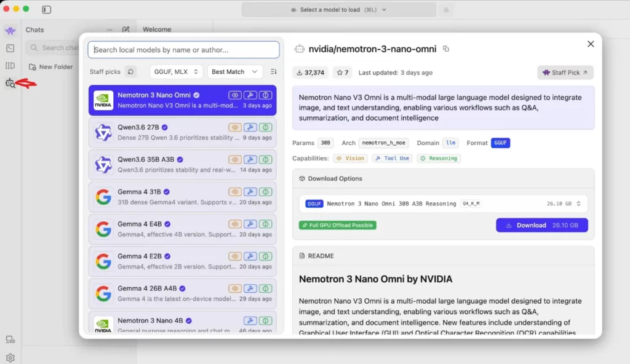Click the sort order icon beside Best Match
This screenshot has height=364, width=630.
click(x=274, y=71)
